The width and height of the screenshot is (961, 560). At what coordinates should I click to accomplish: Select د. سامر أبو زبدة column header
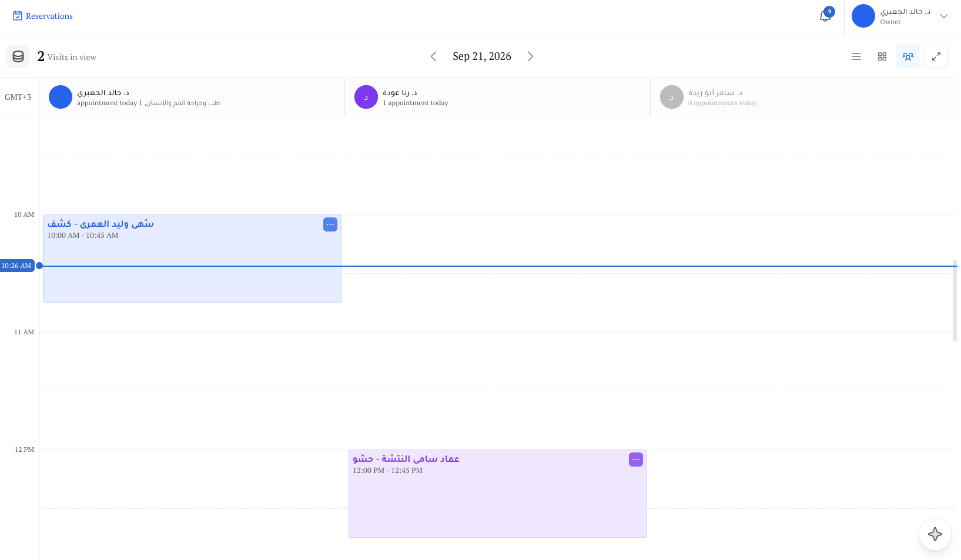tap(803, 97)
